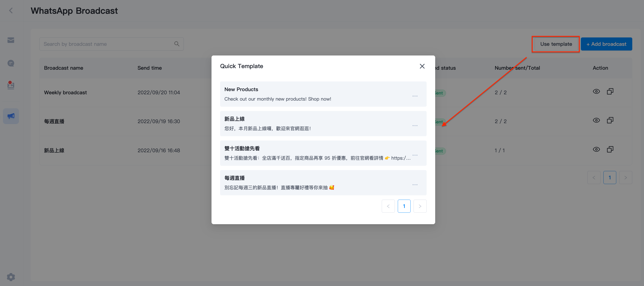The width and height of the screenshot is (644, 286).
Task: Select the 雙十活動搶先看 template title
Action: [x=242, y=148]
